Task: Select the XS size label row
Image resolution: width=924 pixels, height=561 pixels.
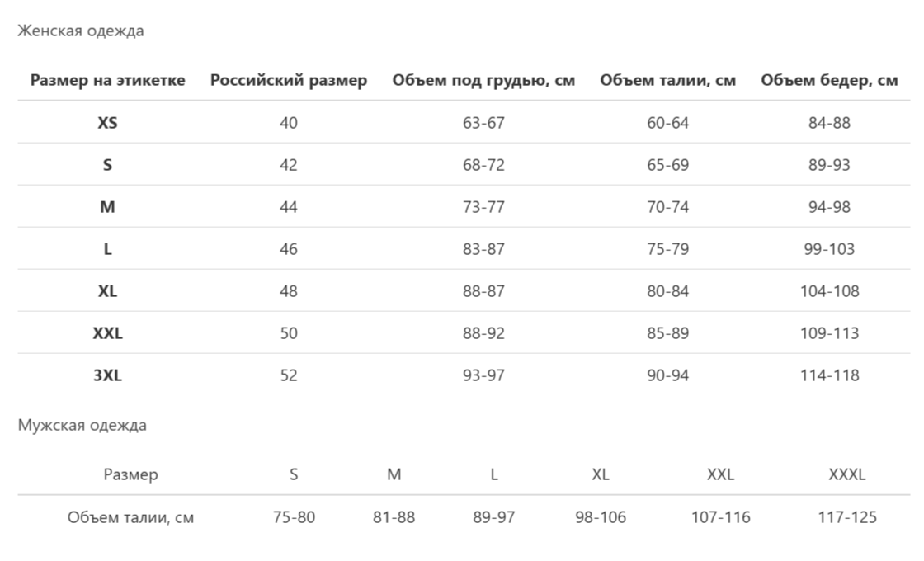Action: tap(107, 123)
